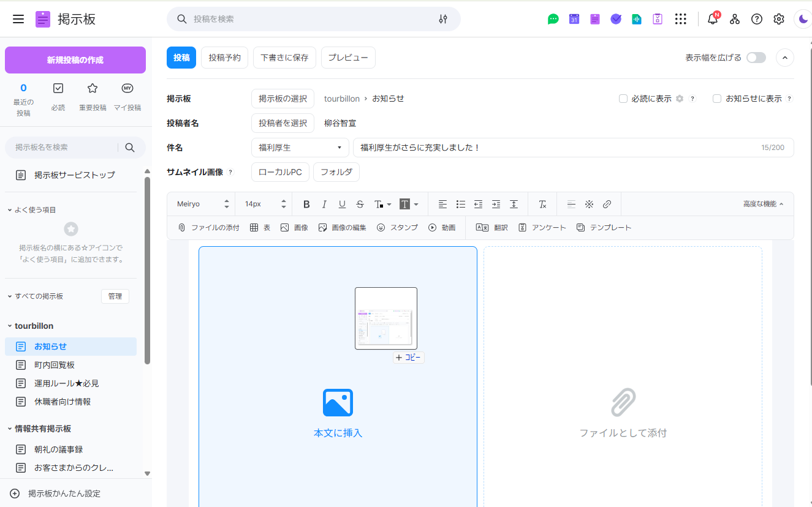This screenshot has width=812, height=507.
Task: Click the 新規投稿の作成 button
Action: 75,60
